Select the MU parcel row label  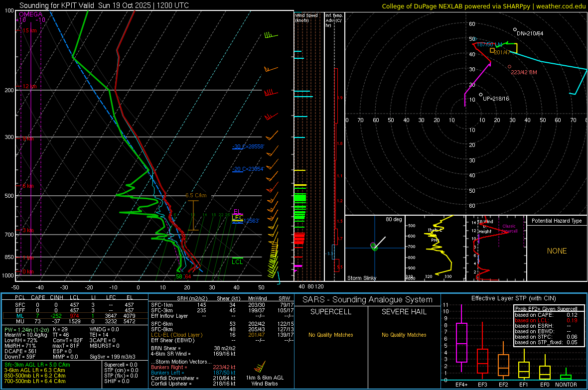(20, 321)
